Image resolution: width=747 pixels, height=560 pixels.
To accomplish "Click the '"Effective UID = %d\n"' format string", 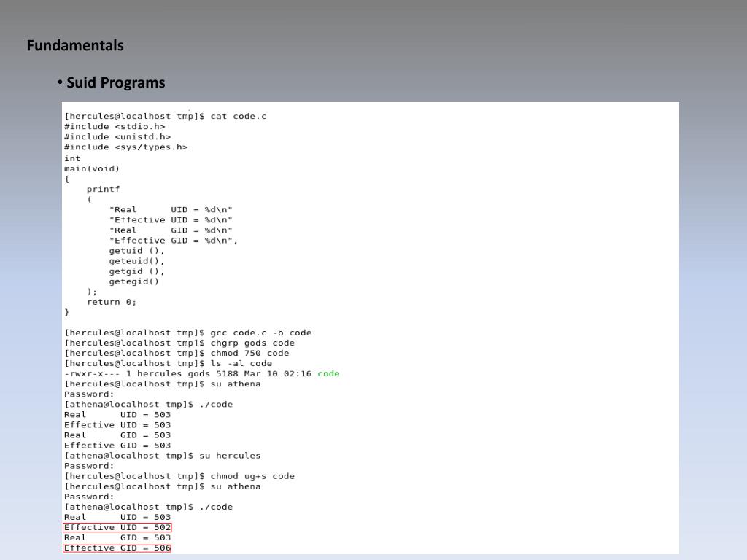I will 171,220.
